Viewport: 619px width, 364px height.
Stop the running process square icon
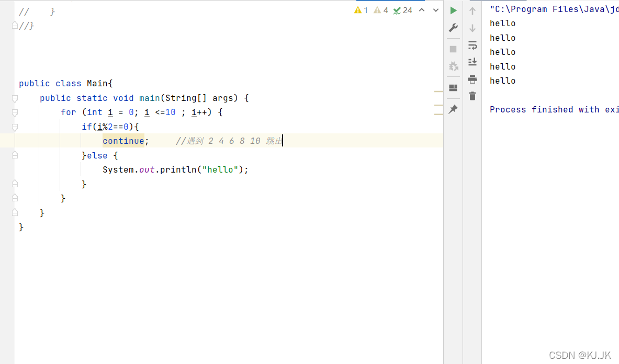click(453, 49)
